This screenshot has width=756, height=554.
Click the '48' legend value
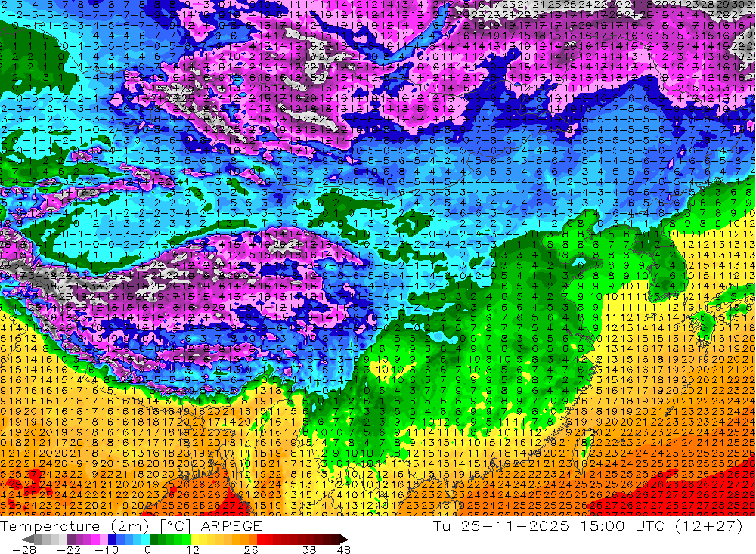point(344,549)
